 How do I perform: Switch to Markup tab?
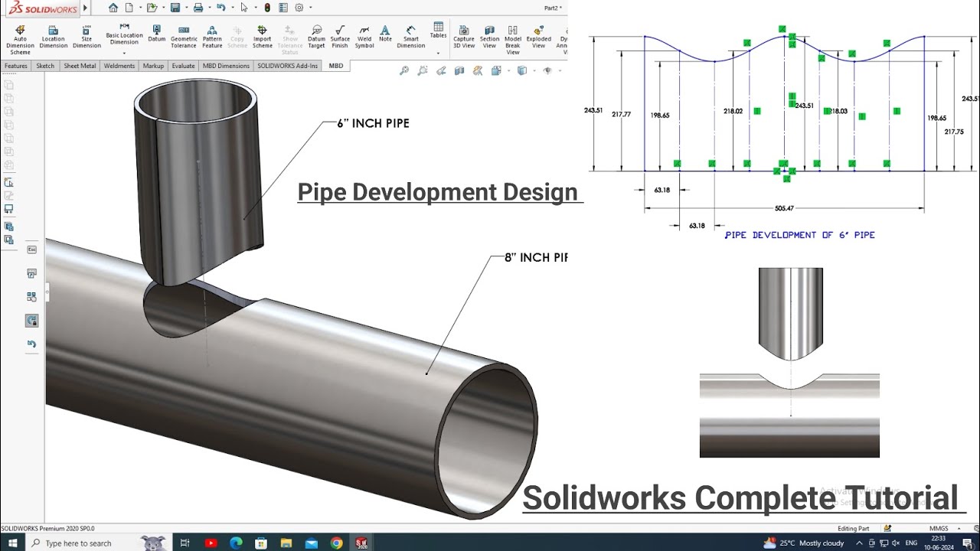point(153,66)
